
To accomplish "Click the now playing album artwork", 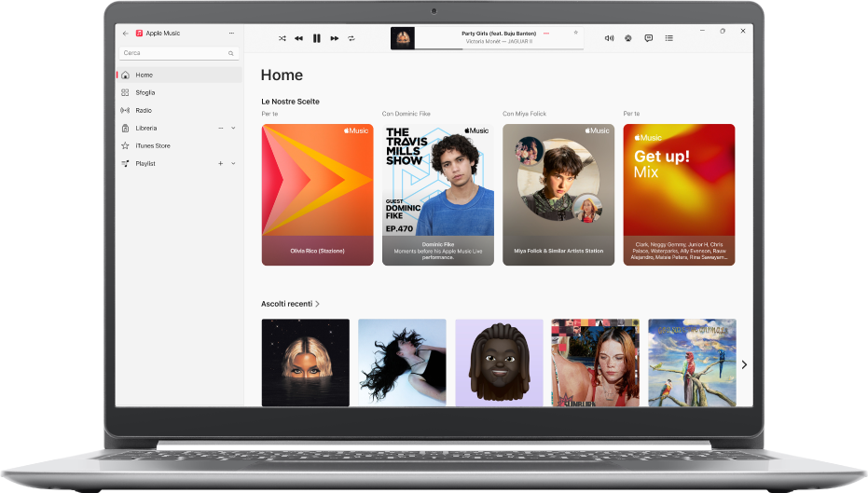I will pyautogui.click(x=403, y=38).
